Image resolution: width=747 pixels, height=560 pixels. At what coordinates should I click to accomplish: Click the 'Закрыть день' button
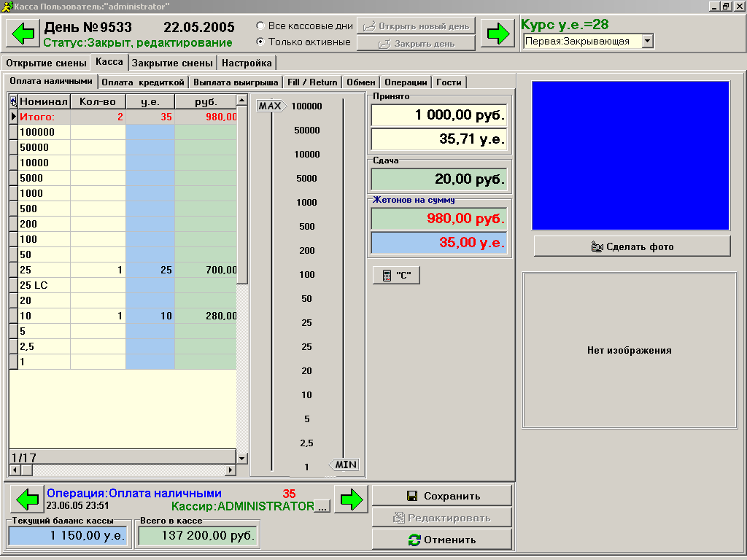(x=416, y=43)
